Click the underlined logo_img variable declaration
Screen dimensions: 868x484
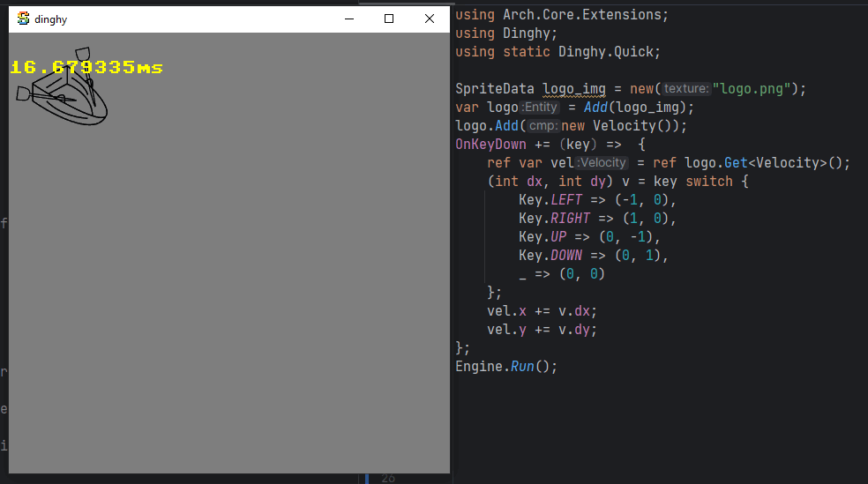tap(572, 89)
